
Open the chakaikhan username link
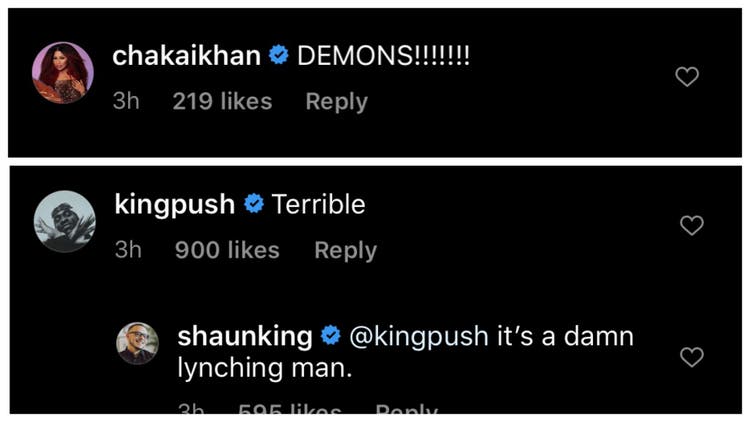[188, 56]
